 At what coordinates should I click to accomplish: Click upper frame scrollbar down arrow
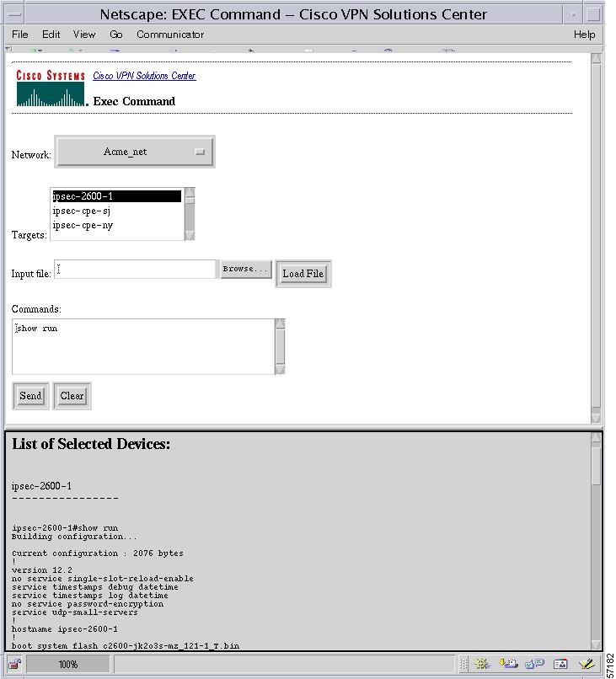click(596, 418)
